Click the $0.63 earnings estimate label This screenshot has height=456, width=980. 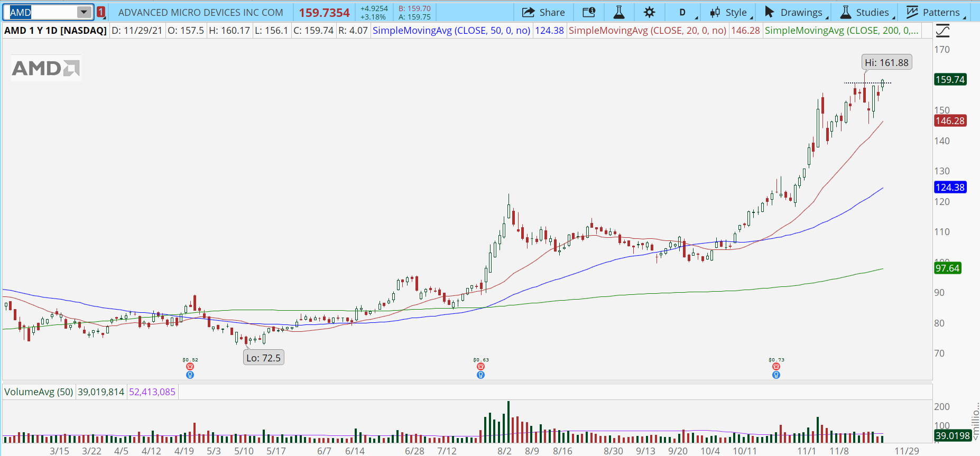481,360
